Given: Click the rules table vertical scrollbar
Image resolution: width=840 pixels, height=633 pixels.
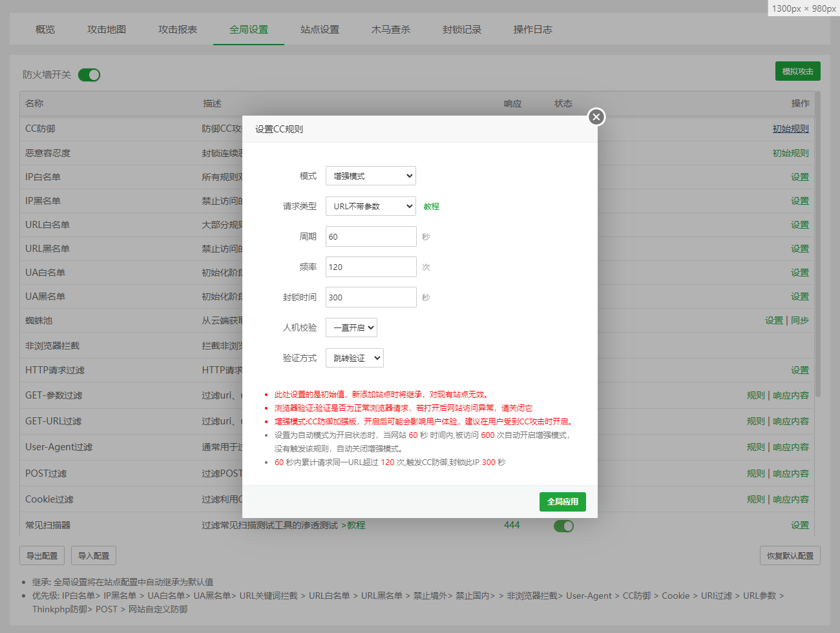Looking at the screenshot, I should [x=817, y=245].
